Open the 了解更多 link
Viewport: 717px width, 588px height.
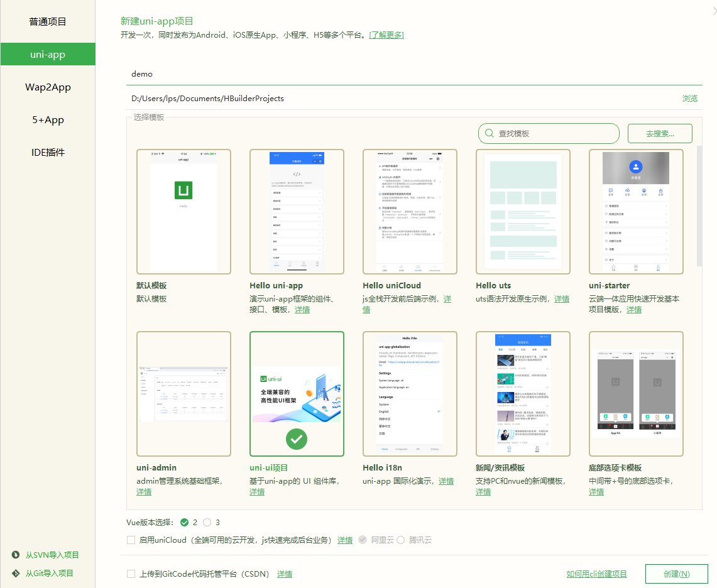[386, 35]
